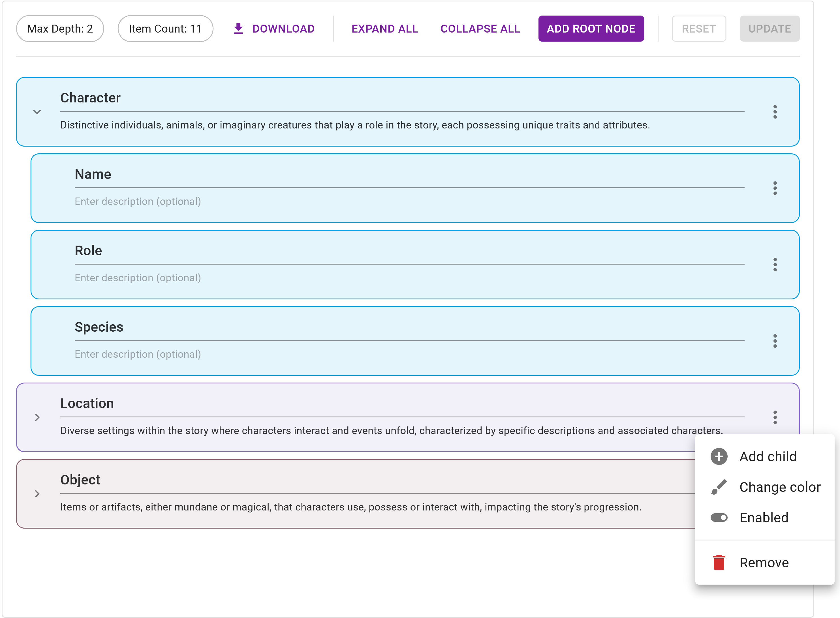
Task: Click the Change color pencil icon
Action: [719, 487]
